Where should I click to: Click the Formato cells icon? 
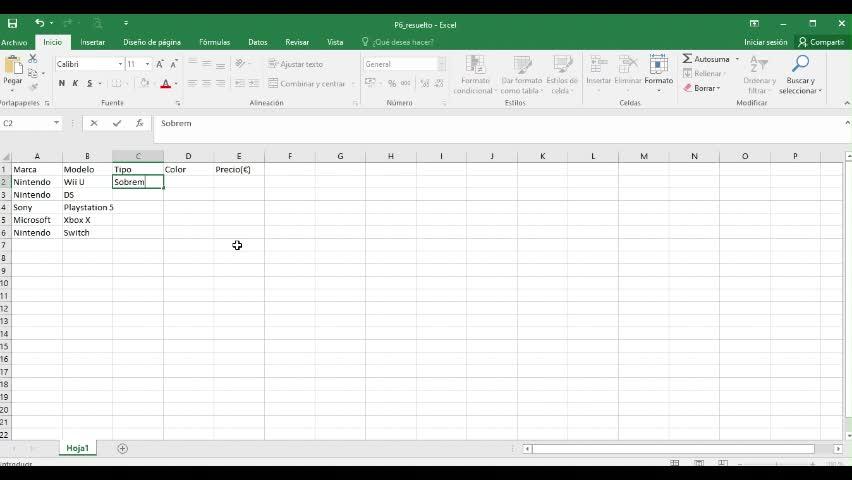pos(659,65)
